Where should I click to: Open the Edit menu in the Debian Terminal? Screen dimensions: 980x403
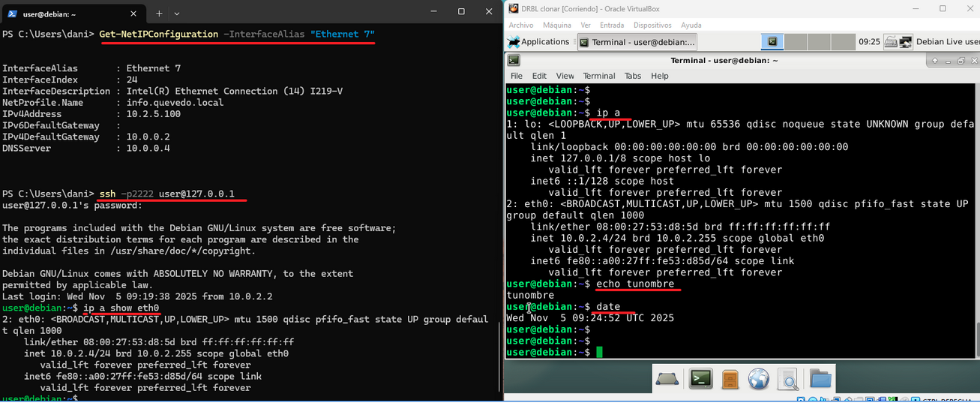(539, 76)
